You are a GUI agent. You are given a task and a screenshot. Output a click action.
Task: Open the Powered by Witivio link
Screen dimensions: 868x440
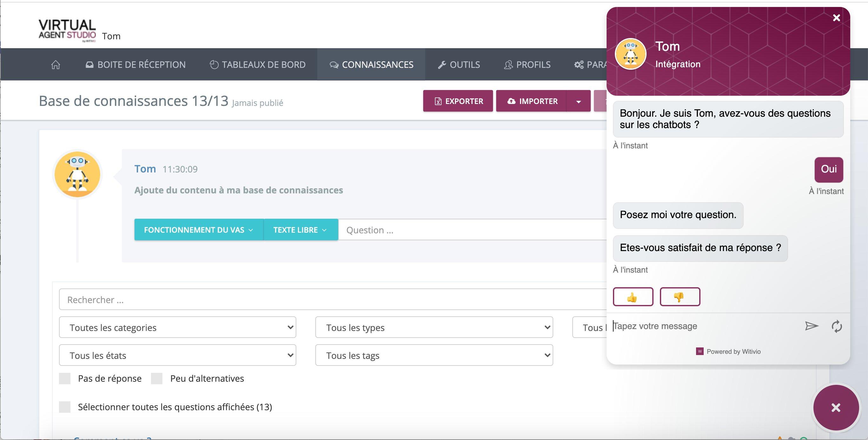[733, 352]
